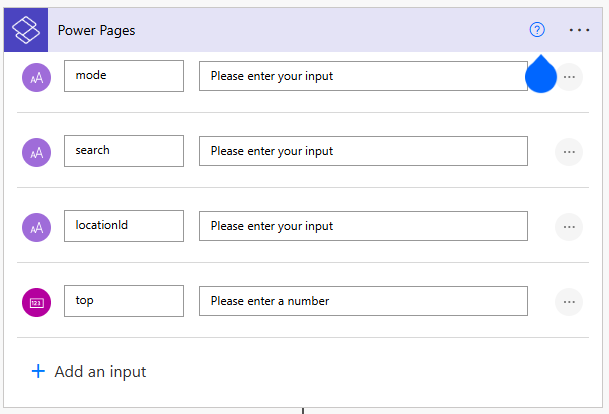Open the help question mark icon
609x414 pixels.
pyautogui.click(x=537, y=30)
